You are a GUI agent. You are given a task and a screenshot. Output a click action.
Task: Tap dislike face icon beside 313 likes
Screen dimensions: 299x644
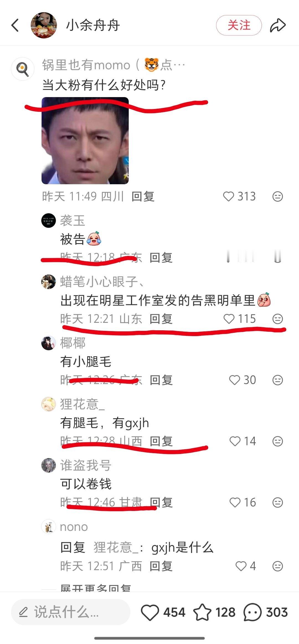tap(278, 197)
